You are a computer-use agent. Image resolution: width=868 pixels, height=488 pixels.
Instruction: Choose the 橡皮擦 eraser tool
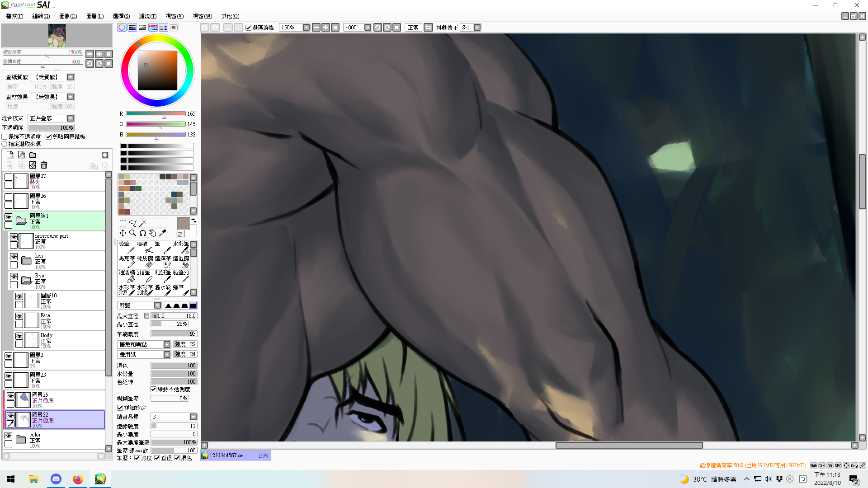(x=145, y=262)
